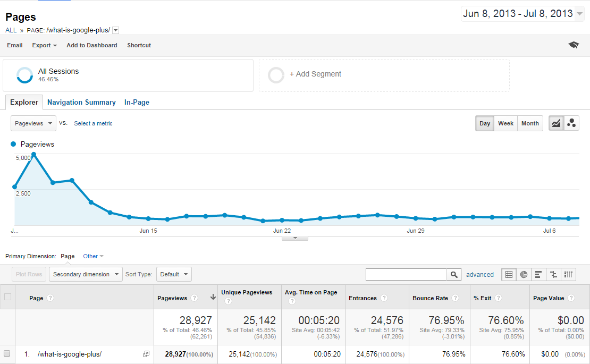Select performance bar view icon
Screen dimensions: 590x364
click(x=538, y=275)
